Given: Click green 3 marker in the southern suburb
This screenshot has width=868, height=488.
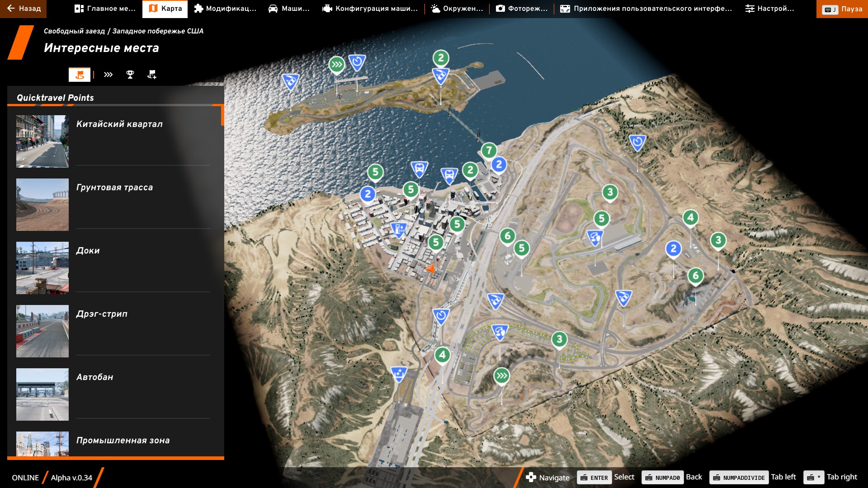Looking at the screenshot, I should 559,339.
